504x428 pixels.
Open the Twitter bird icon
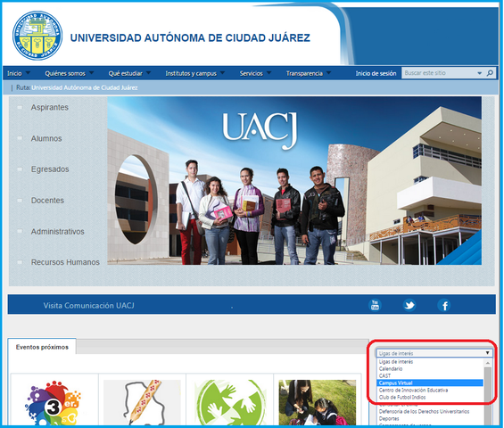[409, 305]
